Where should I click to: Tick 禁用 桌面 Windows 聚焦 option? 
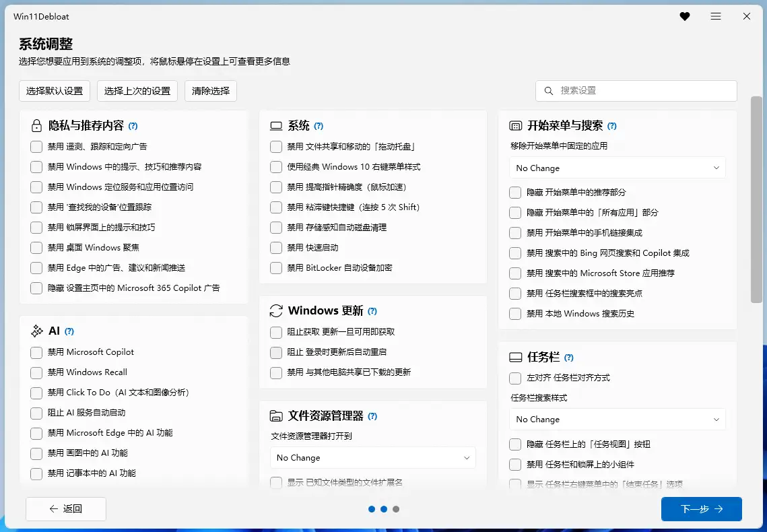click(x=36, y=248)
